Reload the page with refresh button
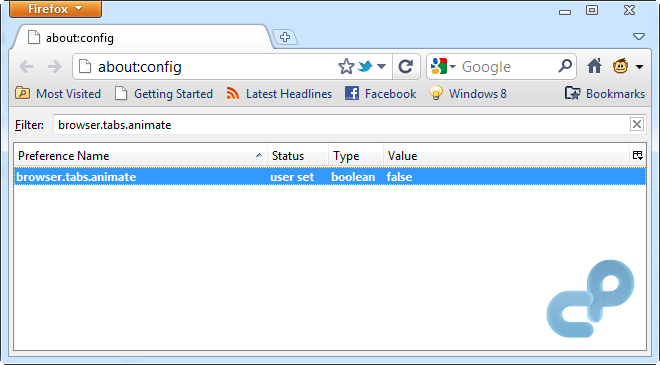The image size is (660, 365). tap(406, 67)
